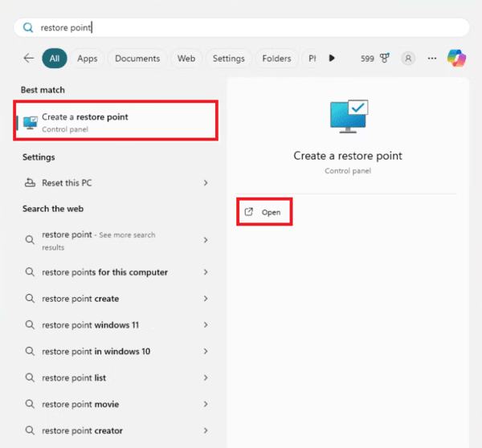This screenshot has width=482, height=448.
Task: Click search icon beside 'restore point windows 11'
Action: tap(30, 324)
